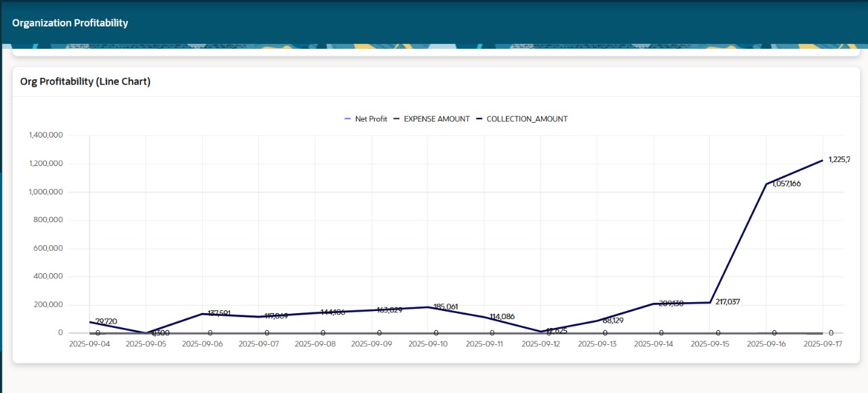Toggle EXPENSE AMOUNT series in legend
This screenshot has height=393, width=868.
(436, 119)
